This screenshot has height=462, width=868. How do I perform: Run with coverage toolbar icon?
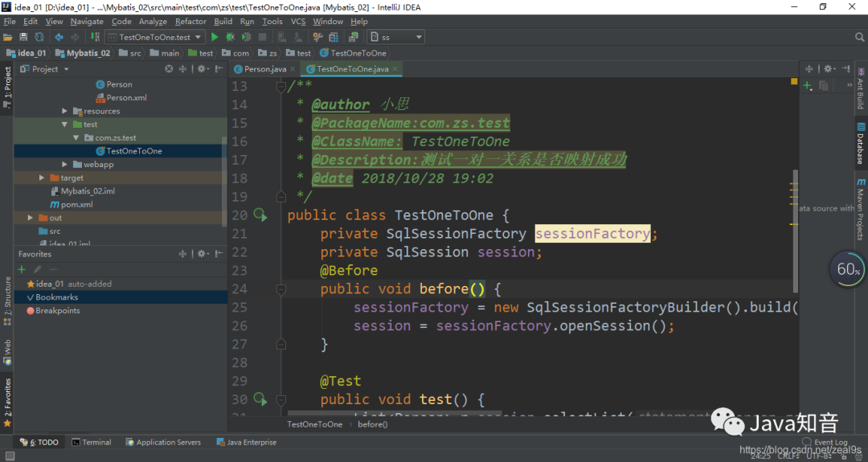point(247,37)
